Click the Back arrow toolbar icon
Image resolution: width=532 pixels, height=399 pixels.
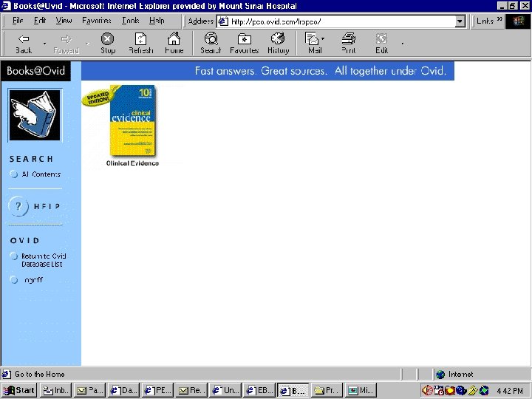click(24, 39)
